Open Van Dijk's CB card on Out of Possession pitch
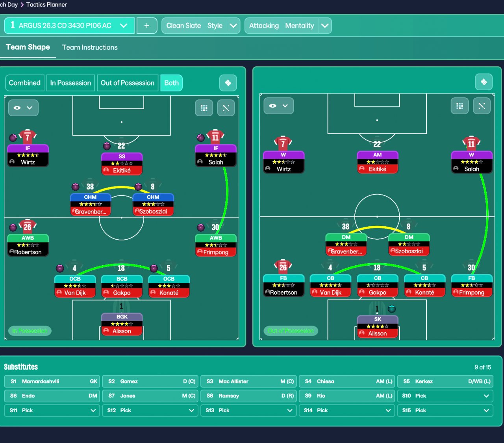504x443 pixels. pos(330,285)
